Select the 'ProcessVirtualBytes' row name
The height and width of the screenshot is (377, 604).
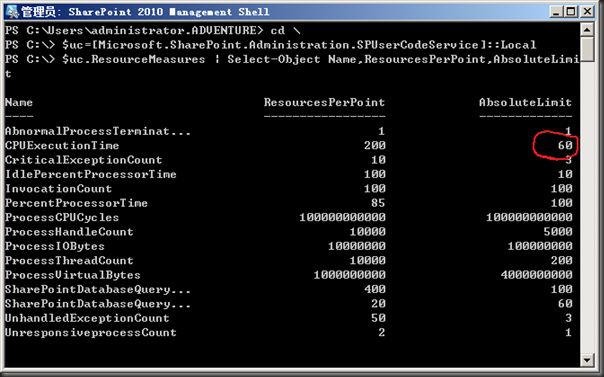coord(73,275)
